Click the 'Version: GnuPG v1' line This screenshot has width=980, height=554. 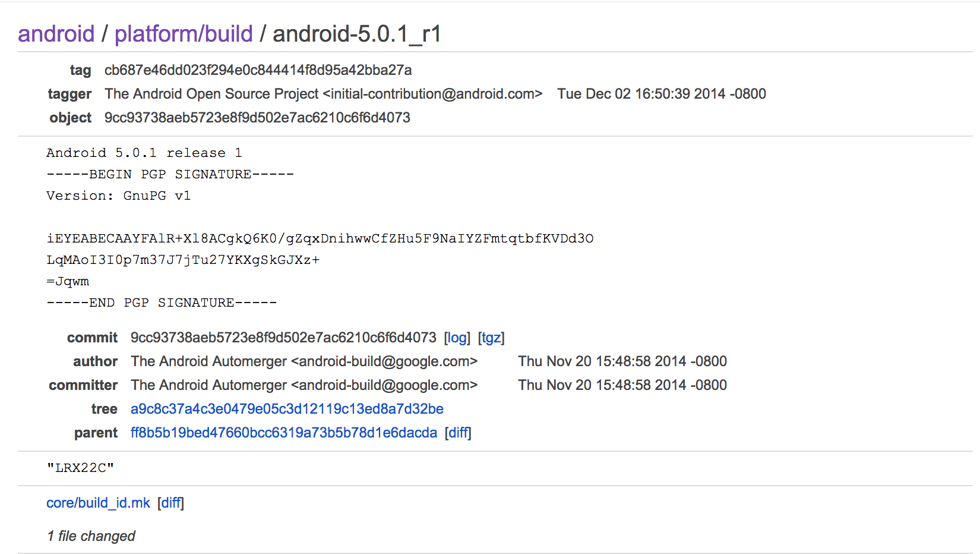118,196
